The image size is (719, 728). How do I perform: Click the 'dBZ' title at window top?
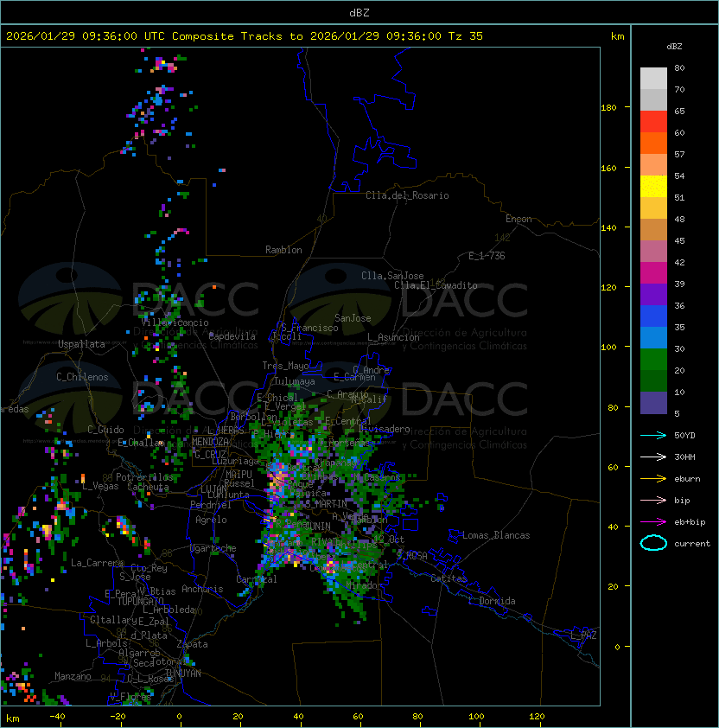(x=359, y=12)
